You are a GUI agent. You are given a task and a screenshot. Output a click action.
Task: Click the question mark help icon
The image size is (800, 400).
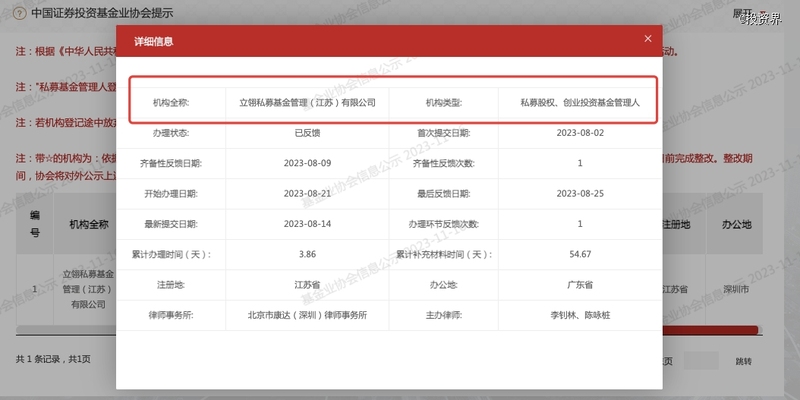coord(19,13)
